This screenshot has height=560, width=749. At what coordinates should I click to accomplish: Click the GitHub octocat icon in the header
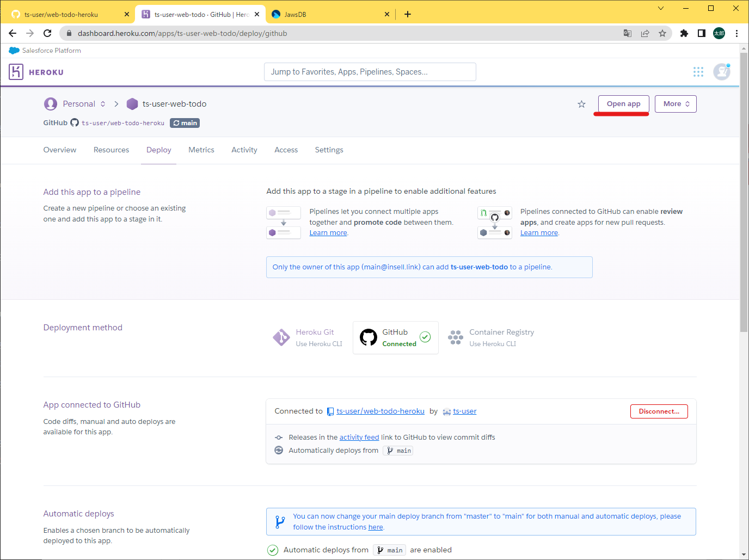75,123
